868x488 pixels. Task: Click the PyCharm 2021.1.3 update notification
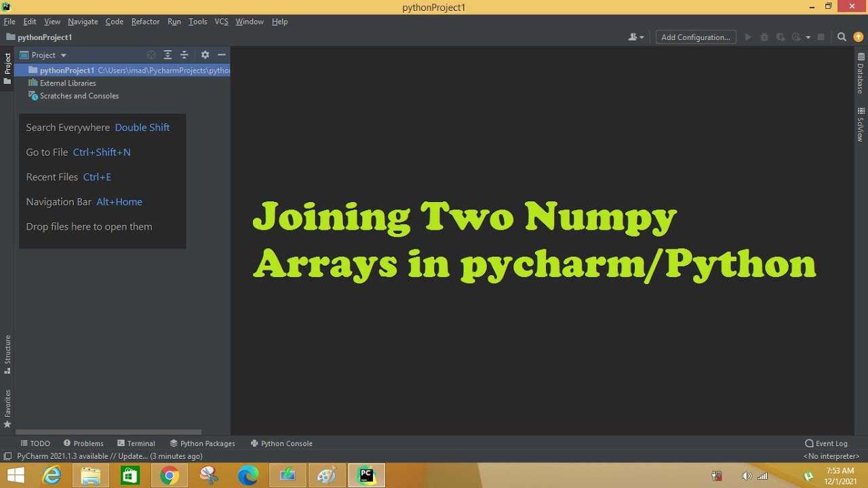[x=110, y=456]
